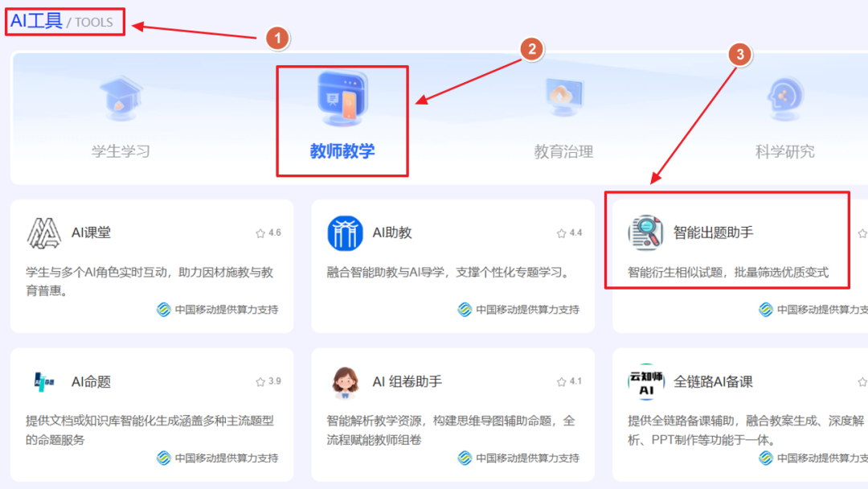
Task: Click the 教师教学 category icon
Action: [342, 99]
